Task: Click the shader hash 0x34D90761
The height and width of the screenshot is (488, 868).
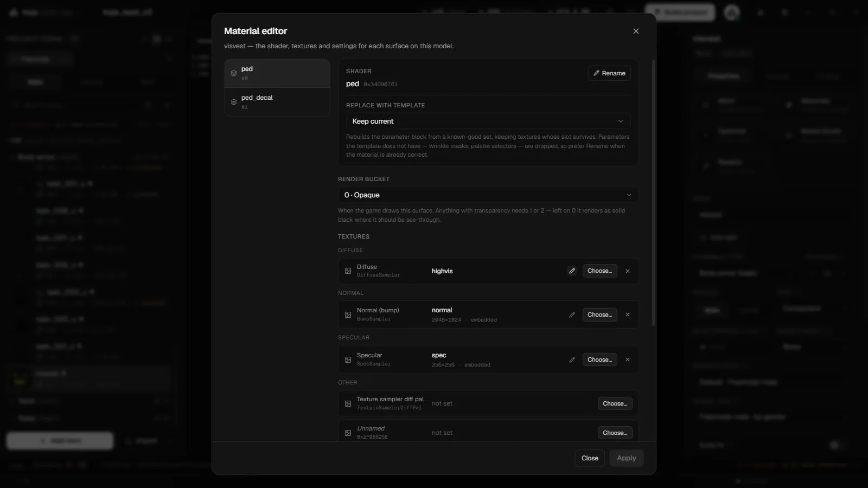Action: click(x=380, y=85)
